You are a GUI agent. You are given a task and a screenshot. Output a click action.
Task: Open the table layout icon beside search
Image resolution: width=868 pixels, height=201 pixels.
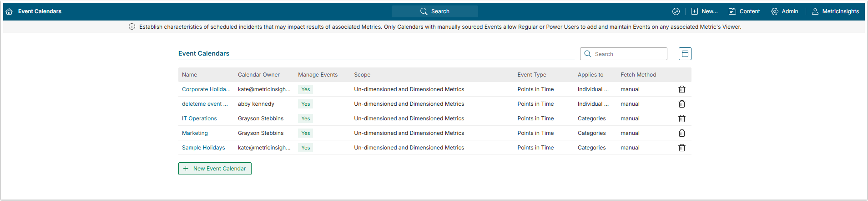pos(685,54)
